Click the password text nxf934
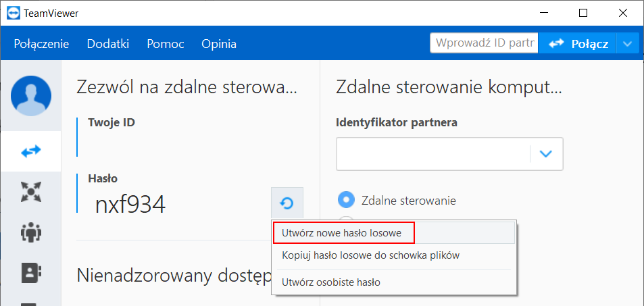This screenshot has height=306, width=644. [x=130, y=205]
